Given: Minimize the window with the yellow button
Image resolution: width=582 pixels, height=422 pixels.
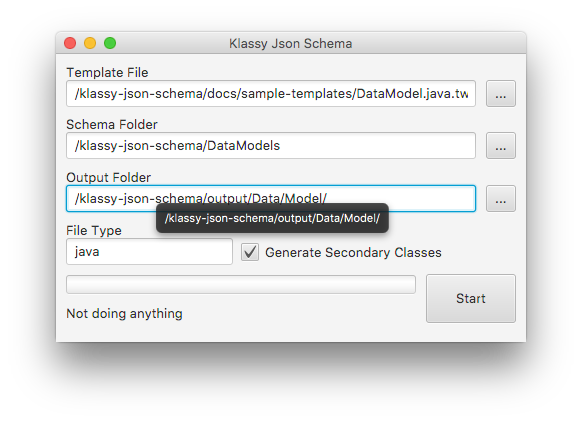Looking at the screenshot, I should (90, 43).
